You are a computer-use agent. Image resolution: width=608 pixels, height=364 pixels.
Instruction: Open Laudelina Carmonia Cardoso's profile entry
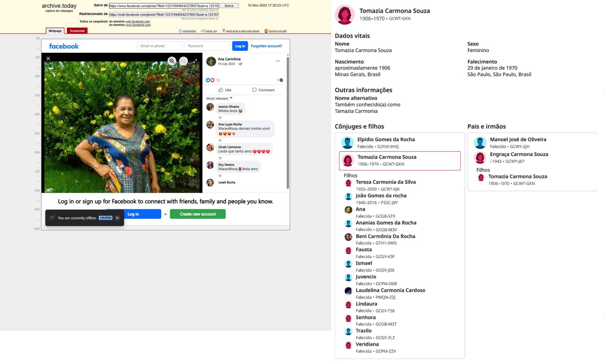point(390,290)
